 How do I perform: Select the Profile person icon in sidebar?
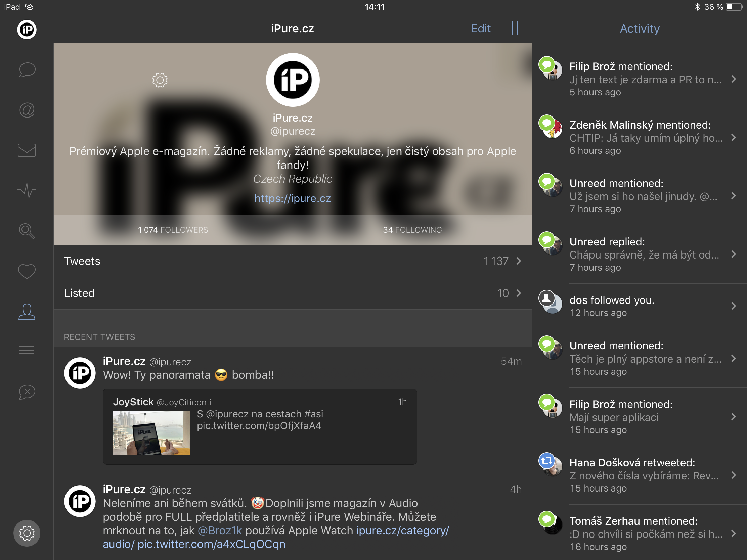(x=27, y=311)
